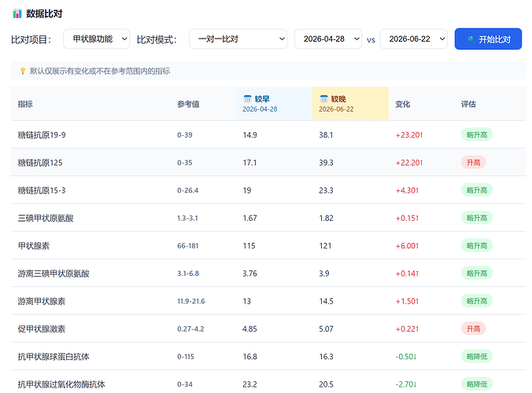Click the calendar icon beside 较晚
The width and height of the screenshot is (532, 393).
pos(323,98)
